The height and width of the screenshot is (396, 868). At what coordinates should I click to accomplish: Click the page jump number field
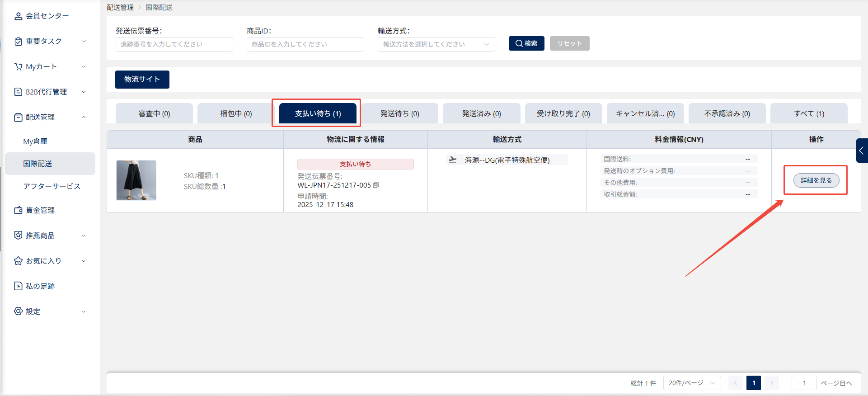click(804, 383)
